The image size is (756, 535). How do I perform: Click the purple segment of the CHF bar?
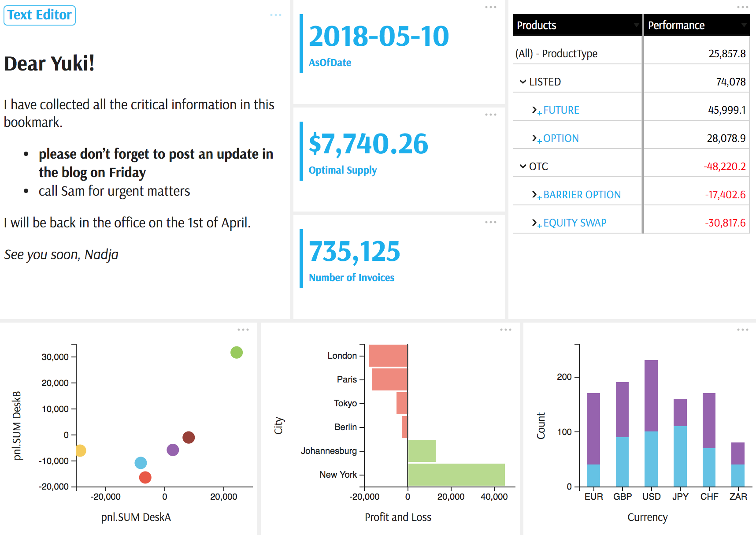(x=709, y=420)
